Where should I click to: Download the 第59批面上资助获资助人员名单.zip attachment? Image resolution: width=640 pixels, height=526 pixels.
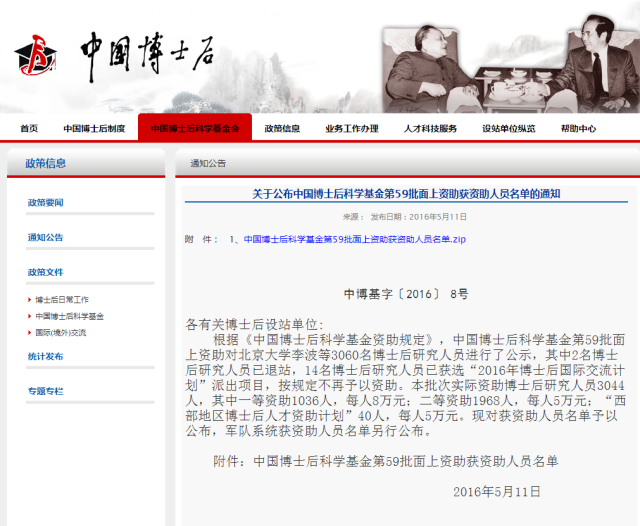(354, 240)
